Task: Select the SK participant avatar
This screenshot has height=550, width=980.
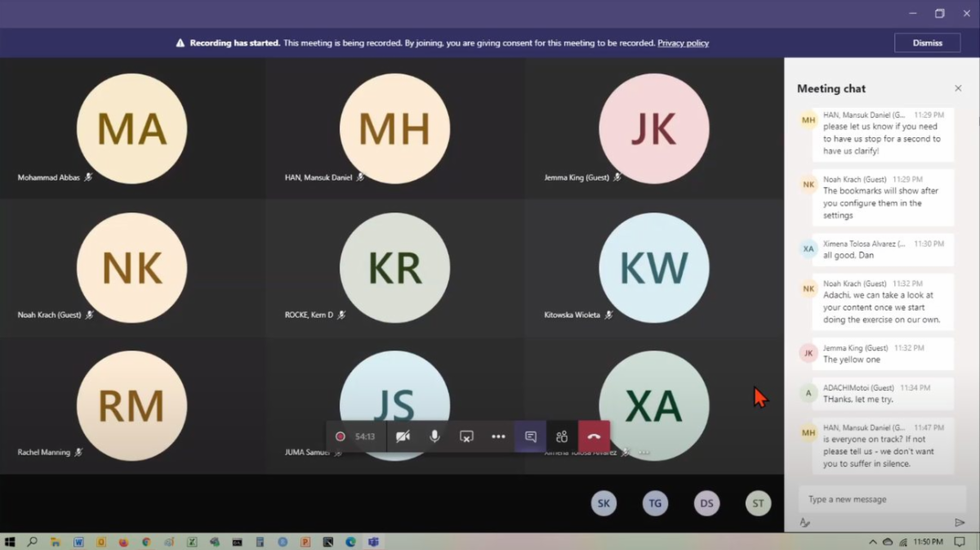Action: pyautogui.click(x=604, y=503)
